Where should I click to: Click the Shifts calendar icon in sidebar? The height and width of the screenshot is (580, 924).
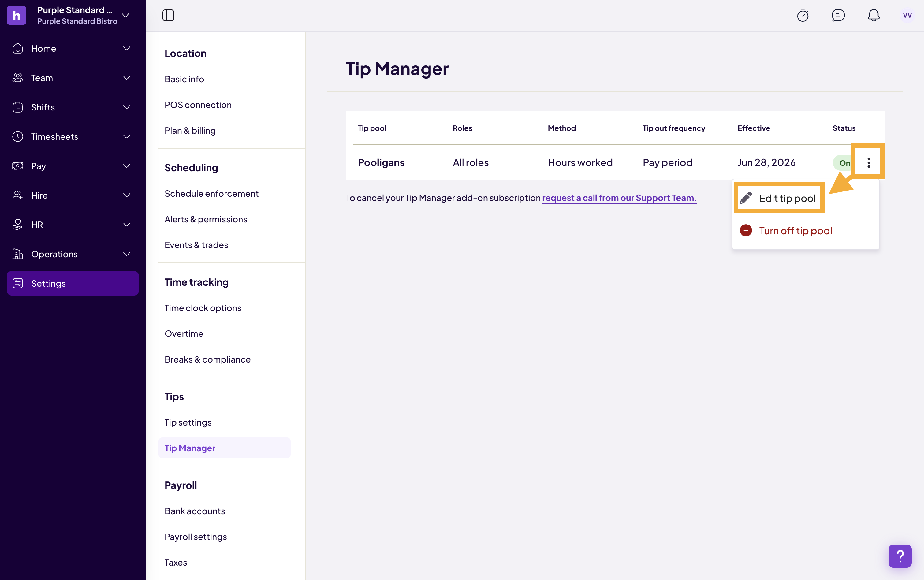tap(18, 107)
